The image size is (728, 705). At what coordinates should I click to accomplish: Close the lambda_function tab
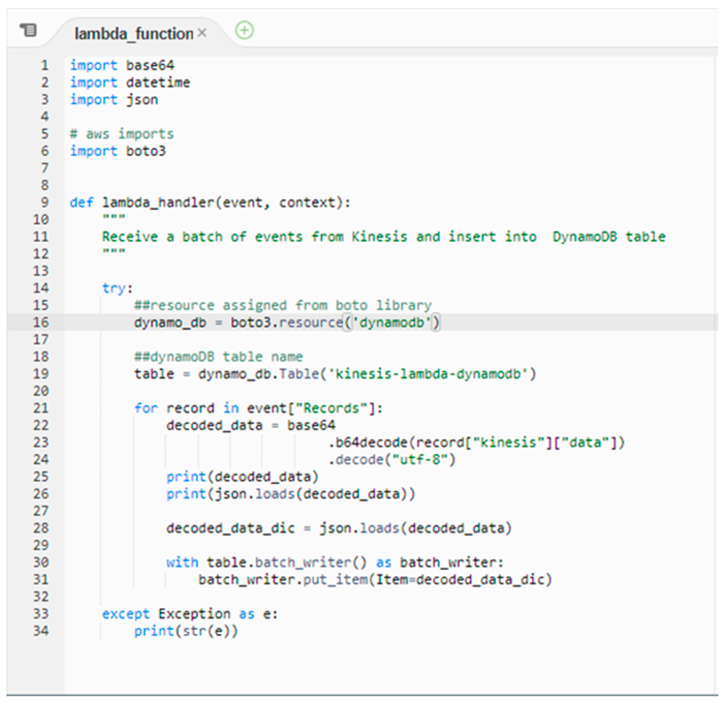pyautogui.click(x=202, y=33)
